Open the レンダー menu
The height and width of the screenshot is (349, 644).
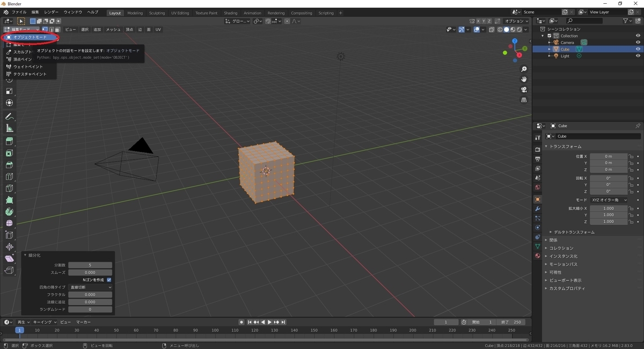(52, 12)
